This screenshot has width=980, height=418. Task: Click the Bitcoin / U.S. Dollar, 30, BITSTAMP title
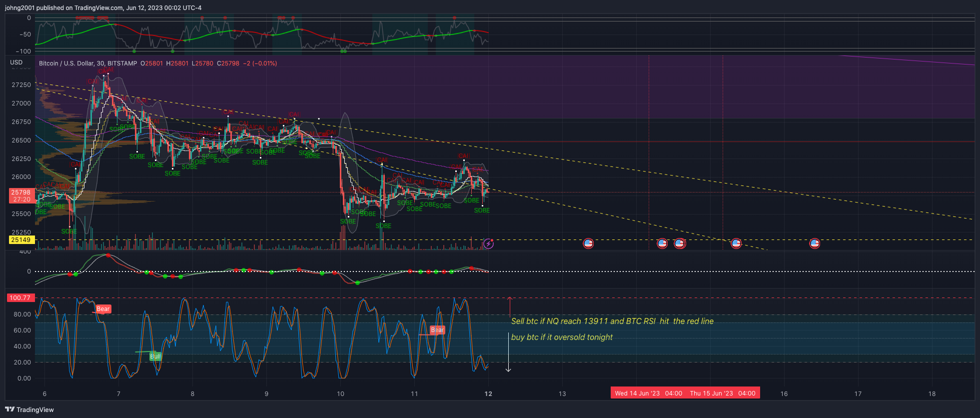click(x=88, y=63)
